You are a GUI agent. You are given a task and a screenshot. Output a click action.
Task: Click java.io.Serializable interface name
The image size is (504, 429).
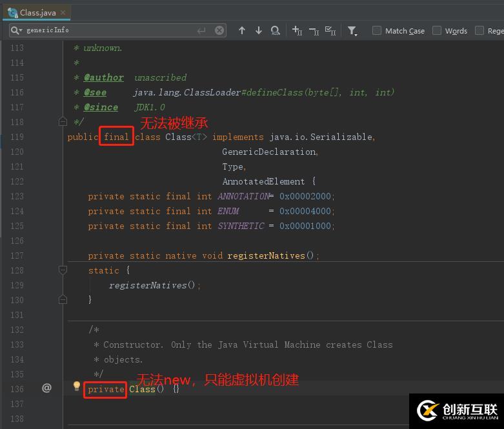coord(321,137)
